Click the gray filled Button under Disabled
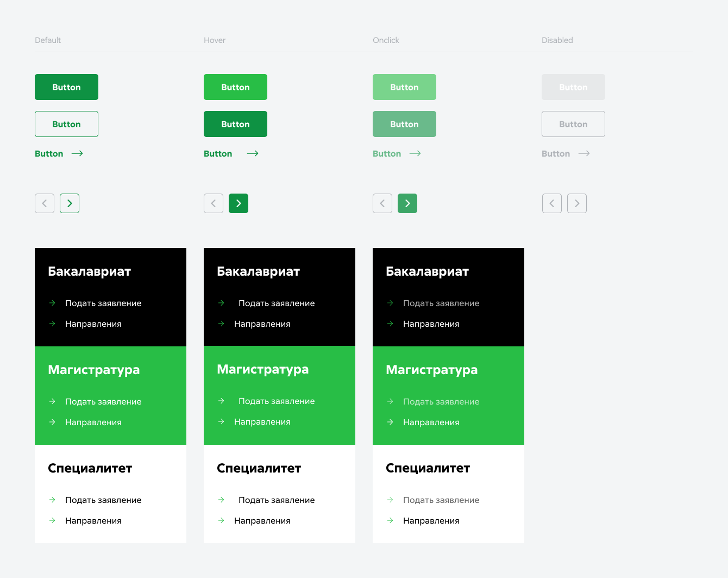This screenshot has height=578, width=728. pos(573,87)
